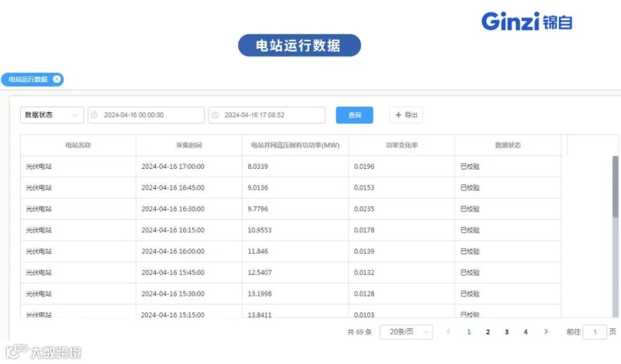This screenshot has width=621, height=364.
Task: Click the change rate 0.0178
Action: pyautogui.click(x=364, y=230)
